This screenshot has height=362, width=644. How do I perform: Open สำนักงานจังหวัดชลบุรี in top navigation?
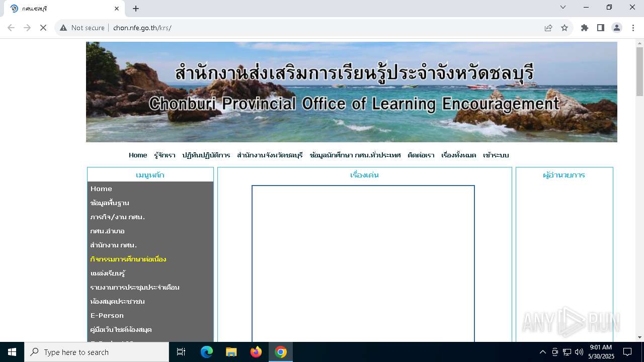point(270,155)
